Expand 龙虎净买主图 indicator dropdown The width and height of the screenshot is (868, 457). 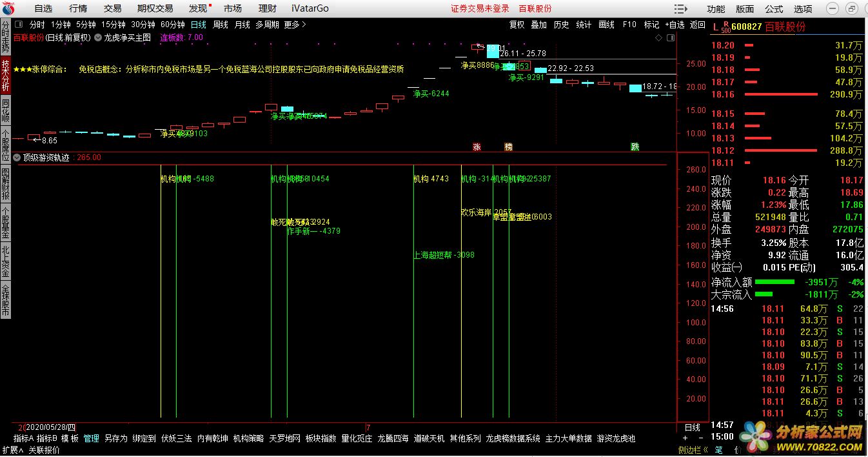pos(98,37)
